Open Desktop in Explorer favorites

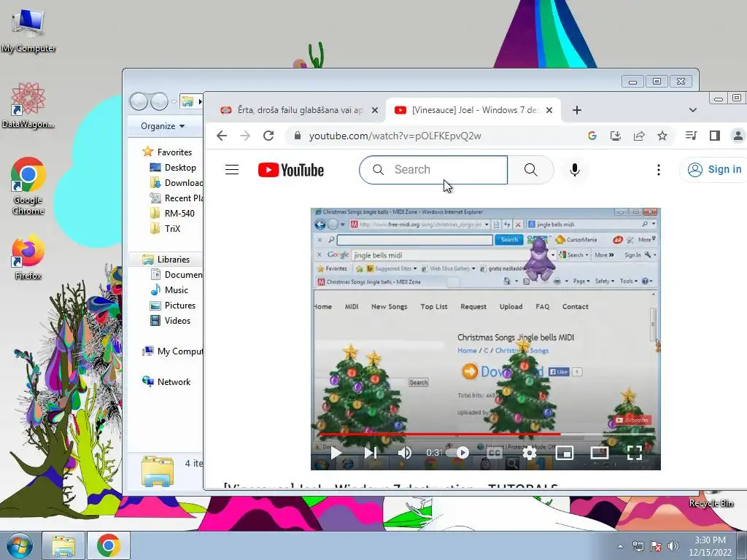click(173, 168)
